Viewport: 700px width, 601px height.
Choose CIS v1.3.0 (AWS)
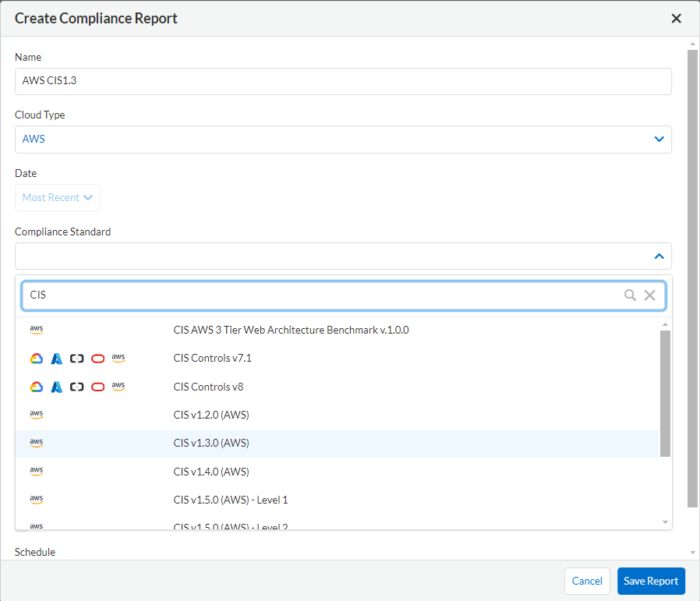337,444
